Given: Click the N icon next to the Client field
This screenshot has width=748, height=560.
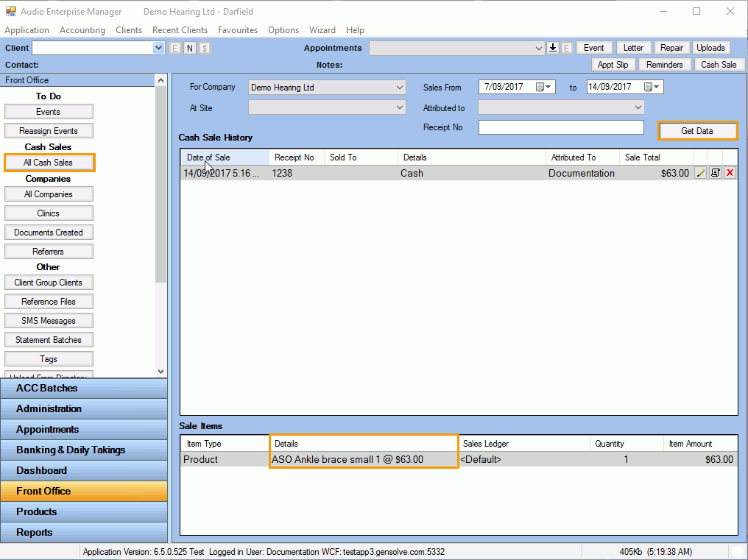Looking at the screenshot, I should tap(189, 48).
